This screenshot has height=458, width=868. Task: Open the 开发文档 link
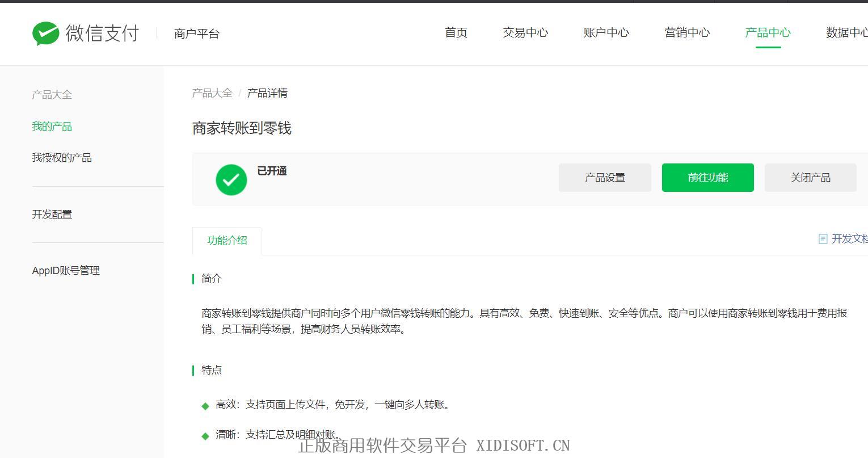pos(849,239)
